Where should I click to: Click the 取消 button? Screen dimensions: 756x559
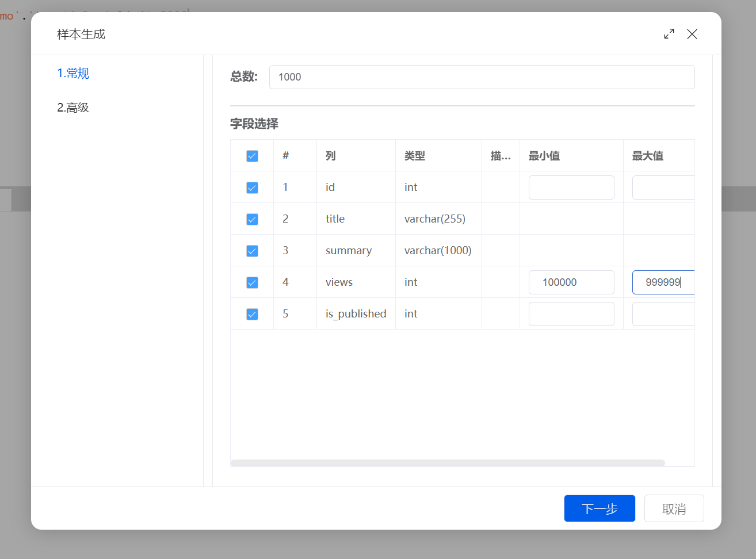674,508
